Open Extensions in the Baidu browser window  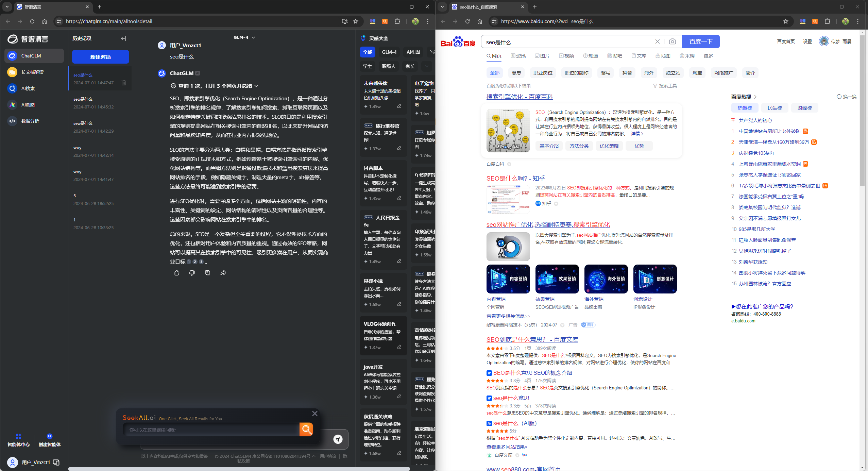point(827,21)
